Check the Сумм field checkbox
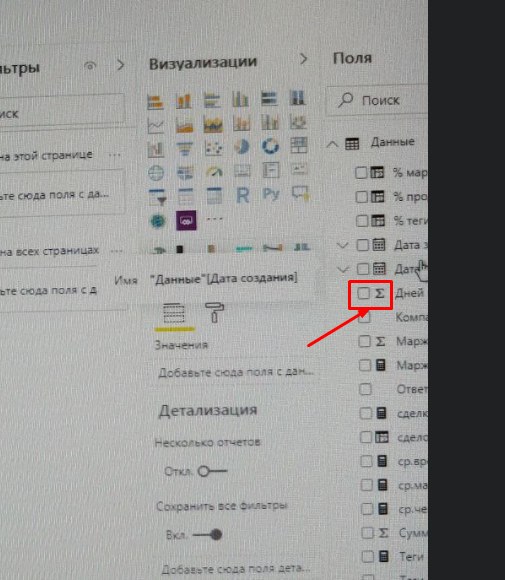505x580 pixels. (367, 533)
